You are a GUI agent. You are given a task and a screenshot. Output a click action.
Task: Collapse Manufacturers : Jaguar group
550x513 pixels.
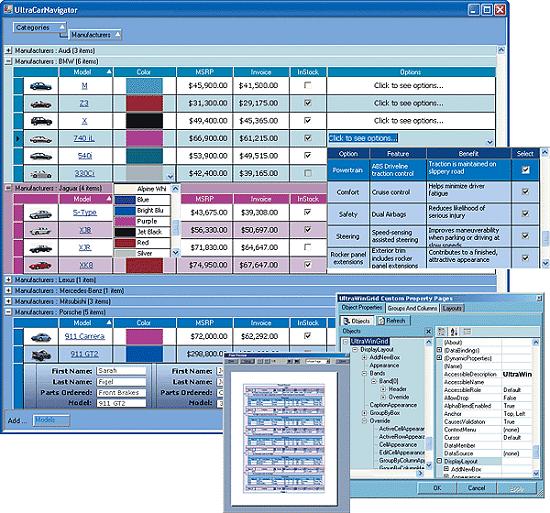pos(8,188)
